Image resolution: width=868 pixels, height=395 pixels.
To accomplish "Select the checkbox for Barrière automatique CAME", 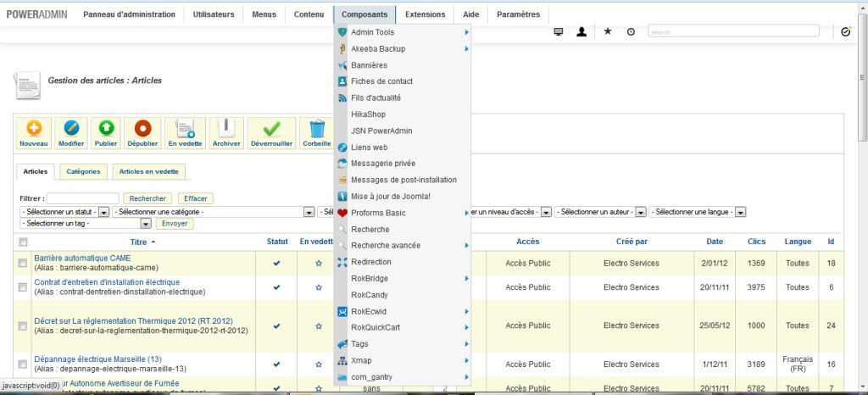I will (x=23, y=264).
